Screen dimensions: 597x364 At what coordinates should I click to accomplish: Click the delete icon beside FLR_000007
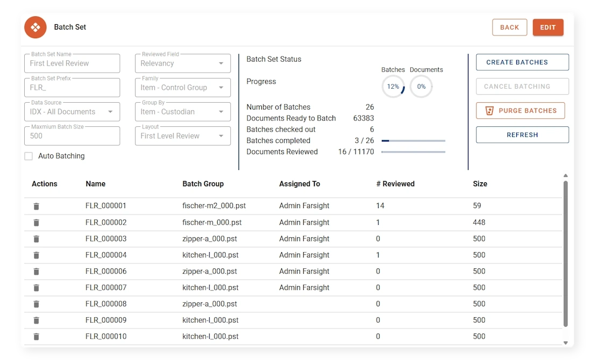36,288
